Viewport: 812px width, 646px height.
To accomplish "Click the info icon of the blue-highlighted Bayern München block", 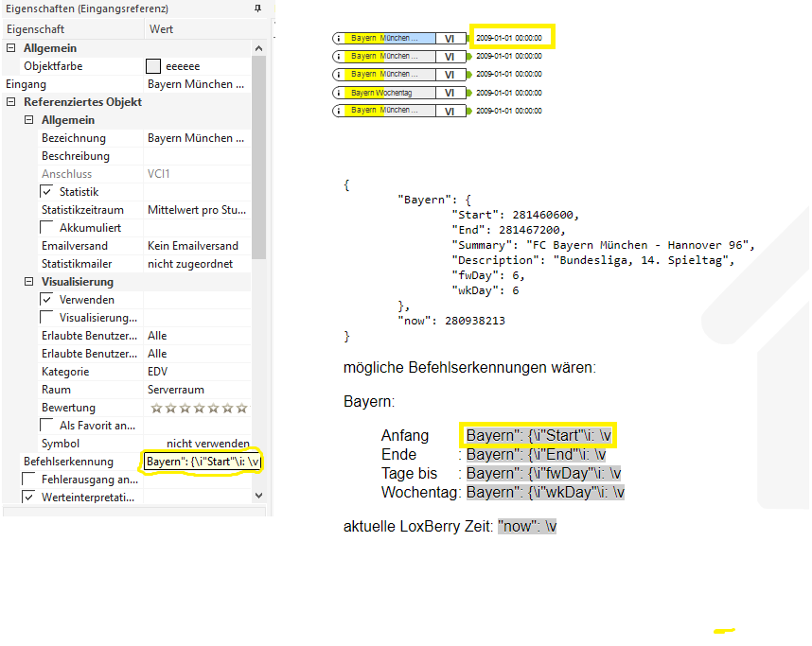I will click(339, 38).
